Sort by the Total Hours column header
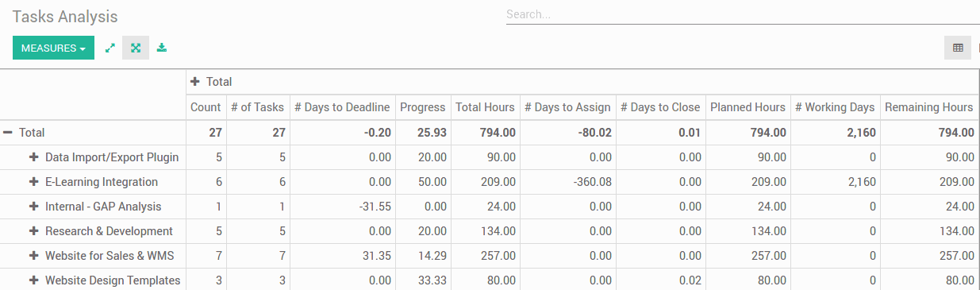This screenshot has width=980, height=290. pyautogui.click(x=485, y=107)
